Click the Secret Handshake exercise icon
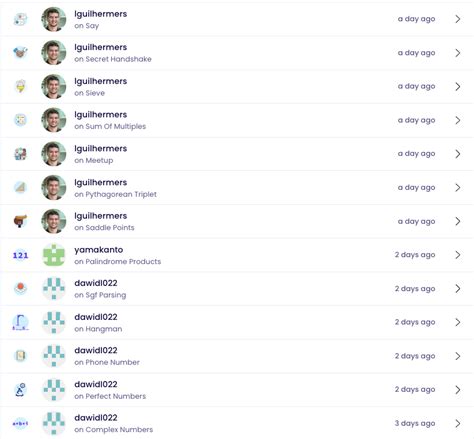The height and width of the screenshot is (439, 474). tap(20, 53)
